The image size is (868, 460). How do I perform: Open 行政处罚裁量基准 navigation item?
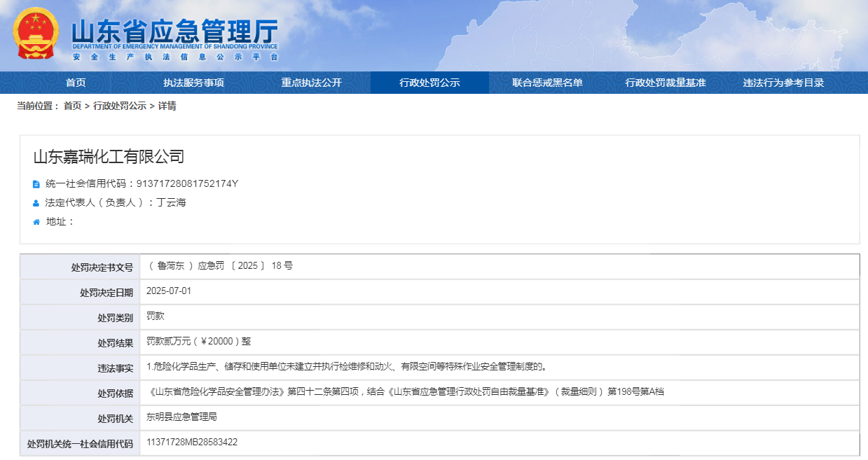pyautogui.click(x=666, y=83)
